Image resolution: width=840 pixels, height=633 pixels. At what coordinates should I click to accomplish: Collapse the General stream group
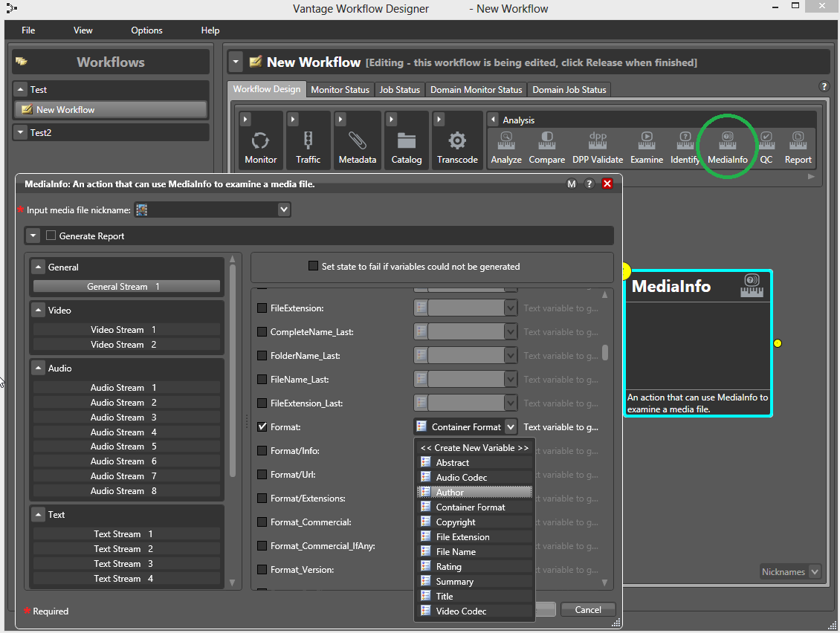39,267
